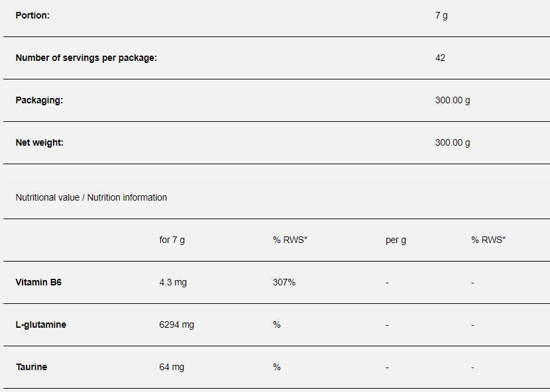The height and width of the screenshot is (392, 550).
Task: Select the Packaging 300.00 g value
Action: pyautogui.click(x=453, y=100)
